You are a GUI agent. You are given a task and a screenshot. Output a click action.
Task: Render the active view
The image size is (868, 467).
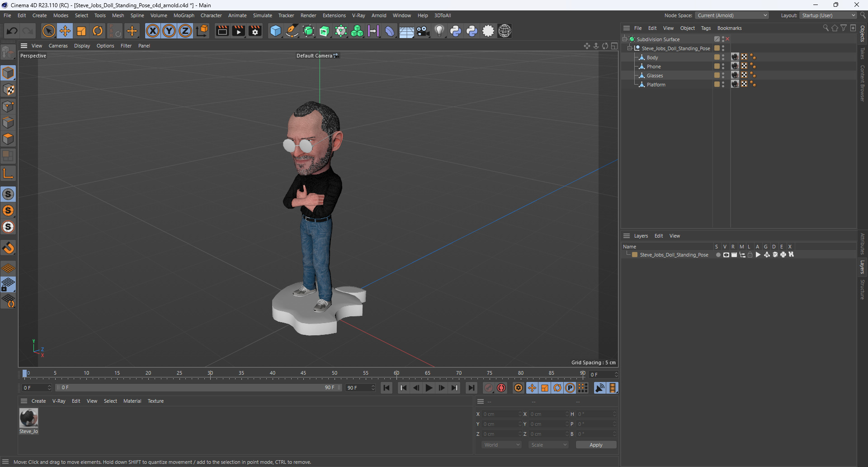222,31
